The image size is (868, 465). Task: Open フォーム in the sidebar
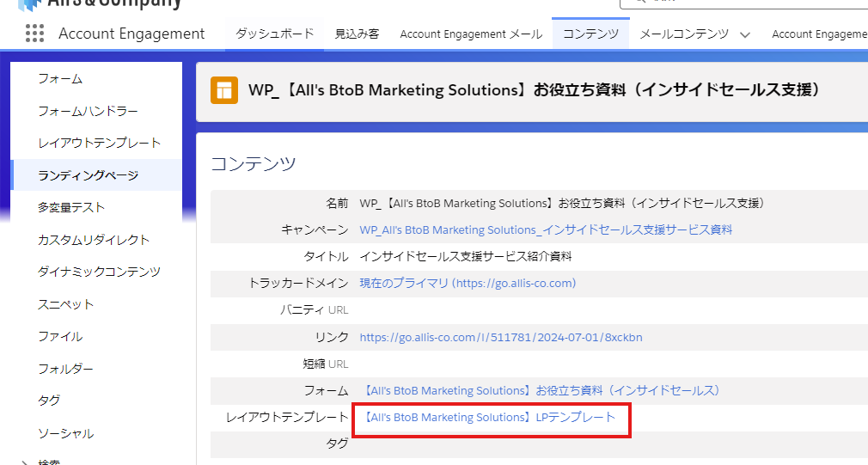tap(60, 79)
